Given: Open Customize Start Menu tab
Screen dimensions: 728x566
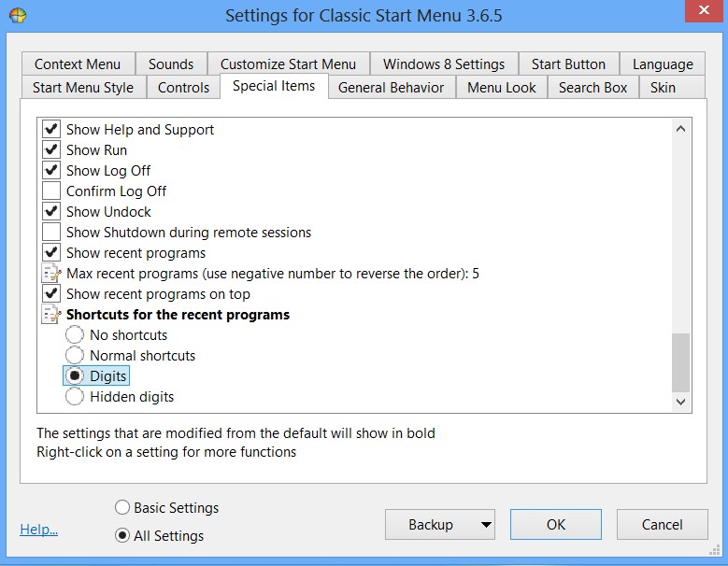Looking at the screenshot, I should tap(289, 64).
